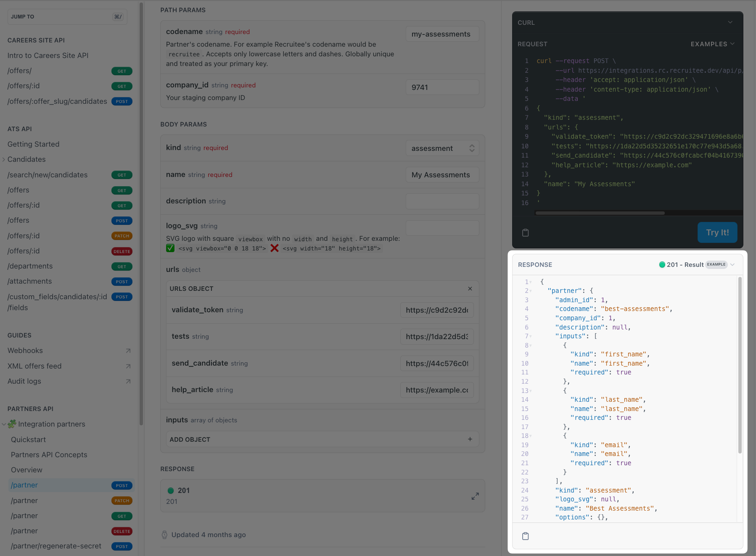This screenshot has width=756, height=556.
Task: Open XML offers feed external arrow
Action: pos(128,366)
